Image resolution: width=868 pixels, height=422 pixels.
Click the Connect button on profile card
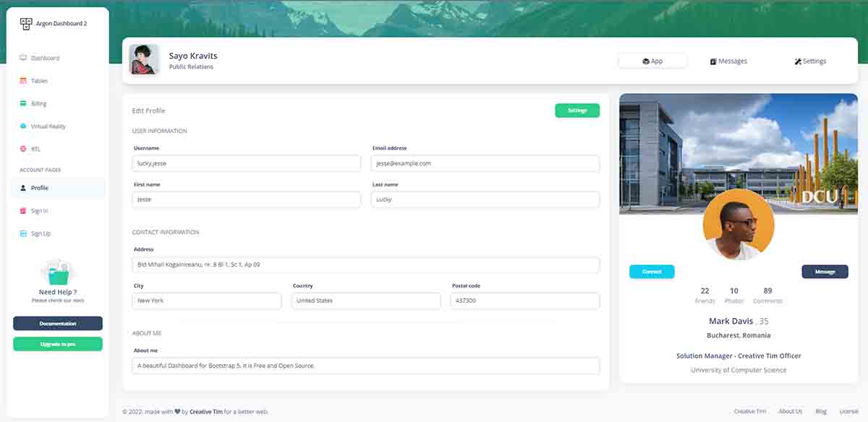[652, 271]
